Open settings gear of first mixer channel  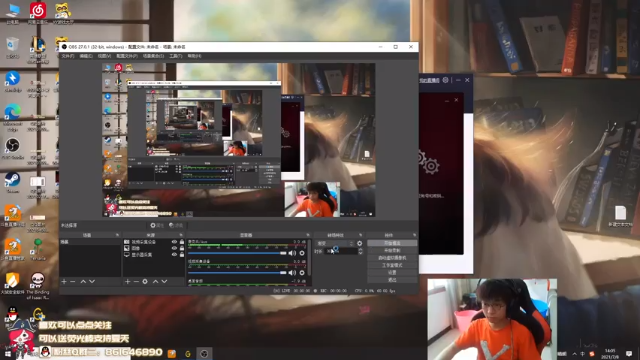point(302,253)
